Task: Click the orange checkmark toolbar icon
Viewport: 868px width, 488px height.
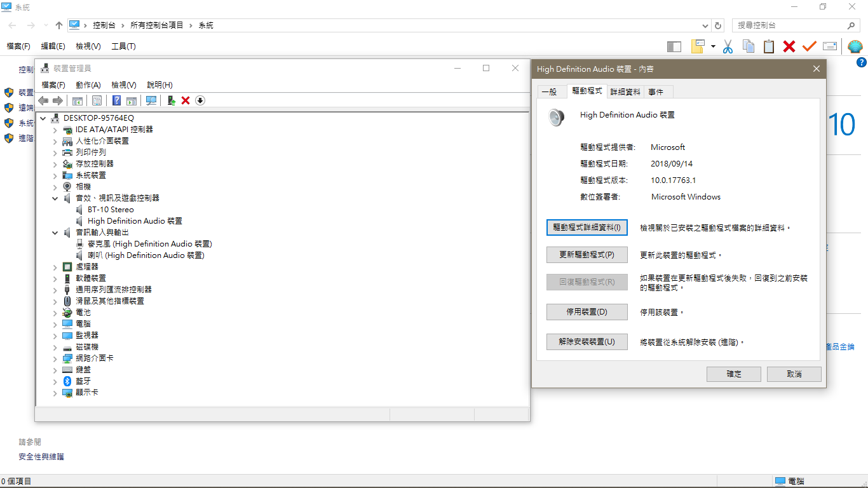Action: pos(809,46)
